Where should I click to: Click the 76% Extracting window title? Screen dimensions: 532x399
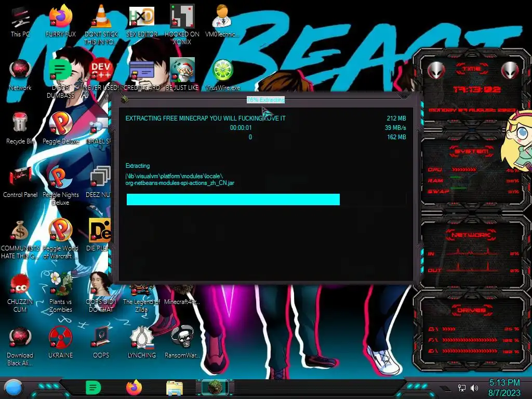[x=265, y=100]
